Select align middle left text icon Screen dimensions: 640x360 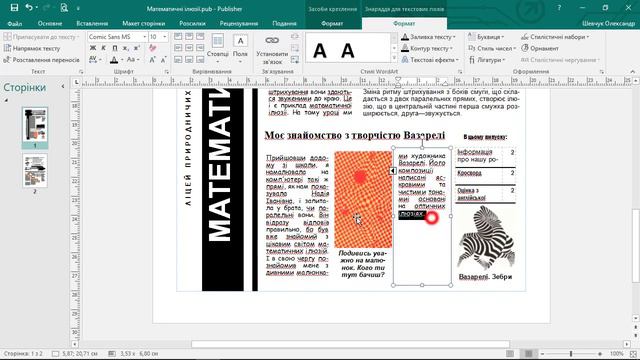coord(178,48)
